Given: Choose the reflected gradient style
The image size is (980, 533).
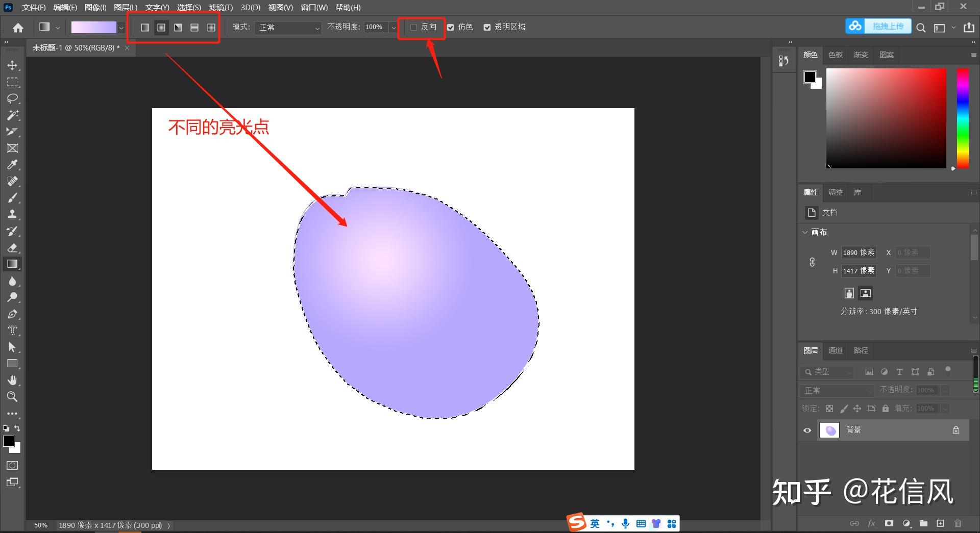Looking at the screenshot, I should point(194,28).
